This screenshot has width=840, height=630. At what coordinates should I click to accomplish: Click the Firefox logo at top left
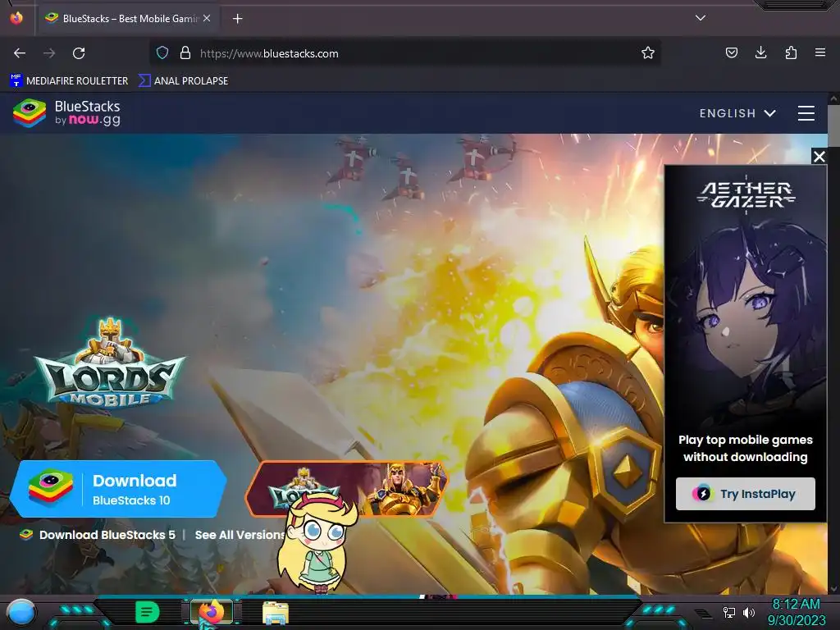tap(16, 18)
